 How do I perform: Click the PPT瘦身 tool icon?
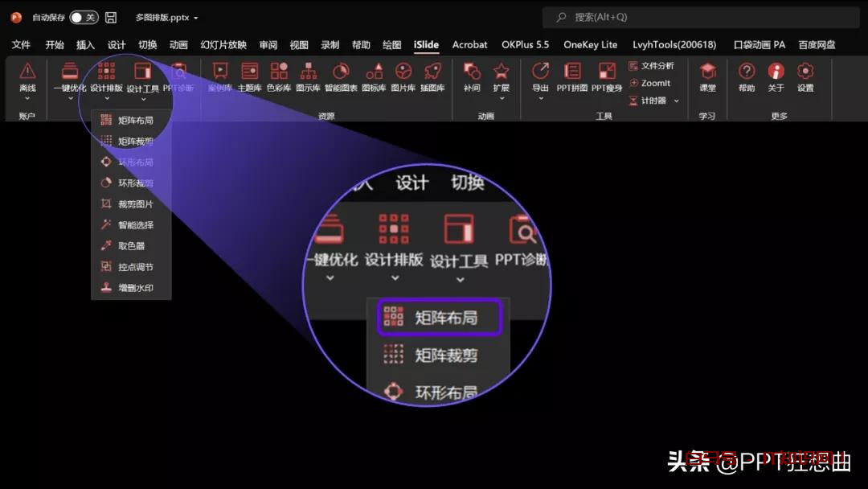[607, 76]
